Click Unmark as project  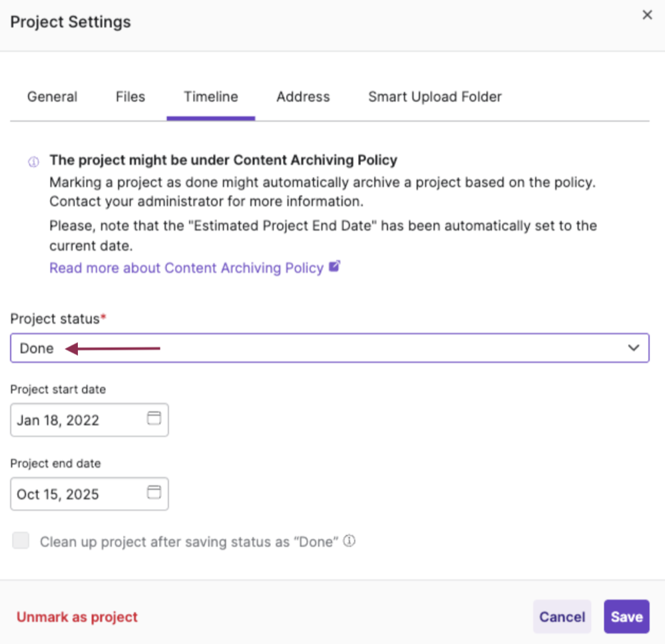tap(77, 617)
